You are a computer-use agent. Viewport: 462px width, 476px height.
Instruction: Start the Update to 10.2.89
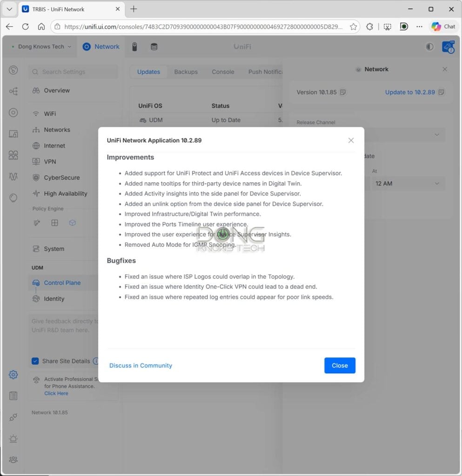click(x=409, y=92)
